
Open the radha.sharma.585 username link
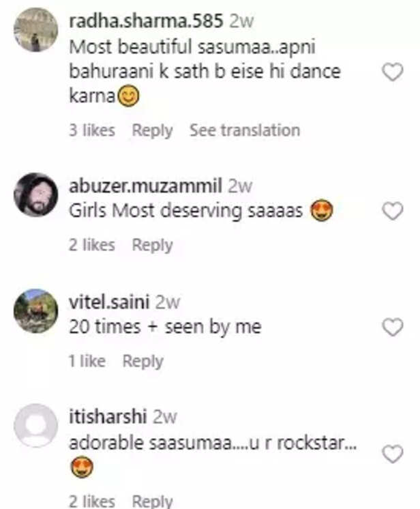(146, 21)
